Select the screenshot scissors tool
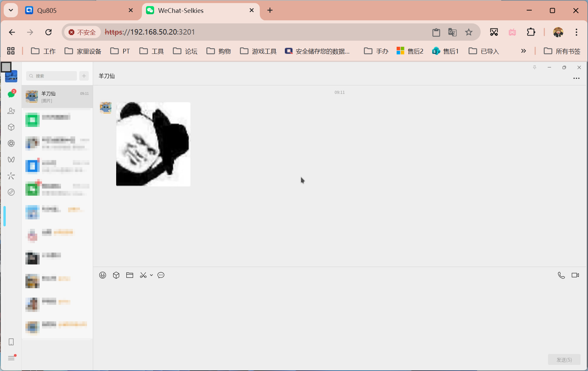The height and width of the screenshot is (371, 588). [143, 275]
